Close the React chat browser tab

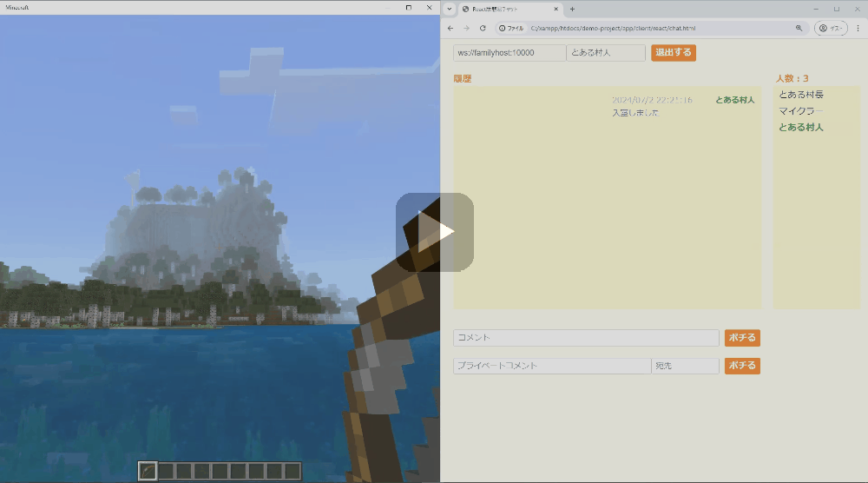point(556,9)
